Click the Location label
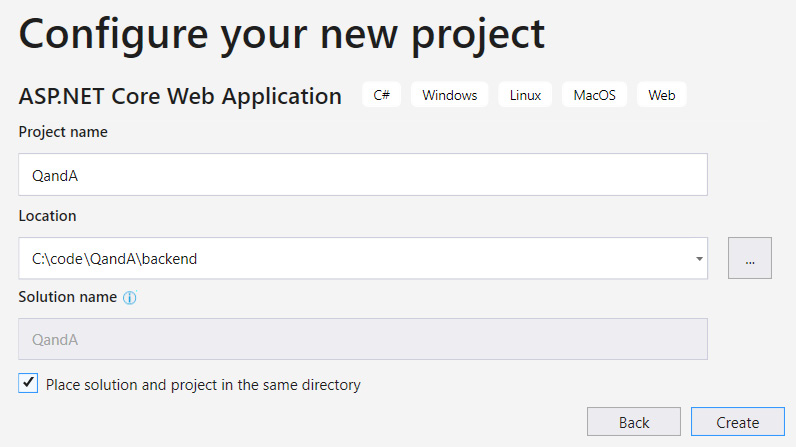This screenshot has width=796, height=447. tap(47, 216)
